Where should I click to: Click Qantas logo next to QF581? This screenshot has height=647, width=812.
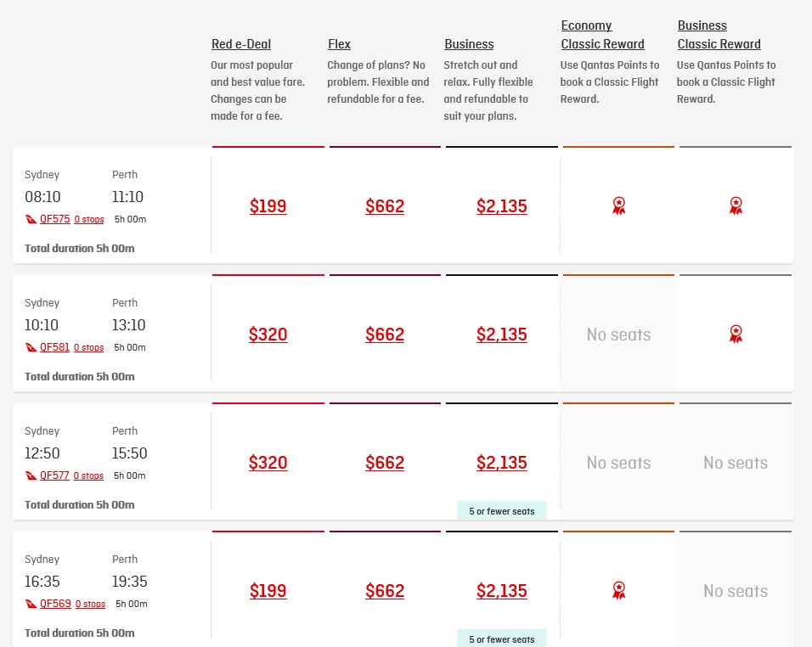point(31,347)
